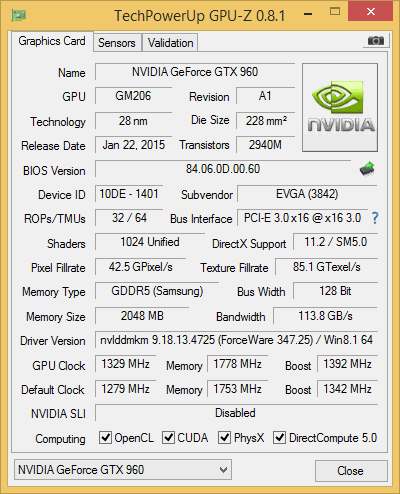Viewport: 400px width, 494px height.
Task: Toggle the CUDA checkbox
Action: 168,437
